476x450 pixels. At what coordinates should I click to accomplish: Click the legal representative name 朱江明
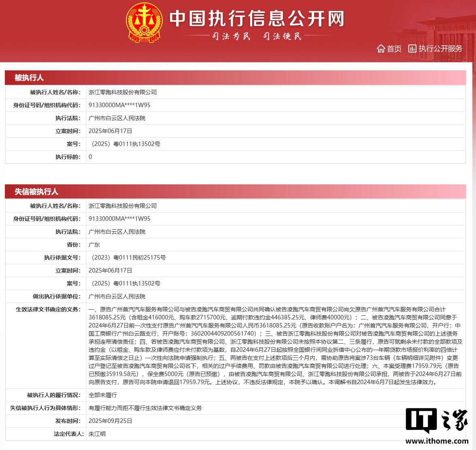click(97, 434)
